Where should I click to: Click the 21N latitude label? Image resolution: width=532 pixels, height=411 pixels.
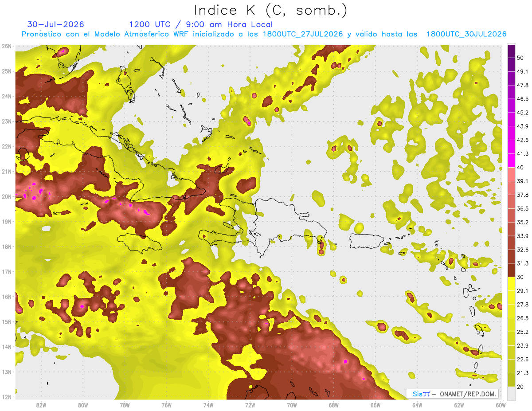[7, 171]
